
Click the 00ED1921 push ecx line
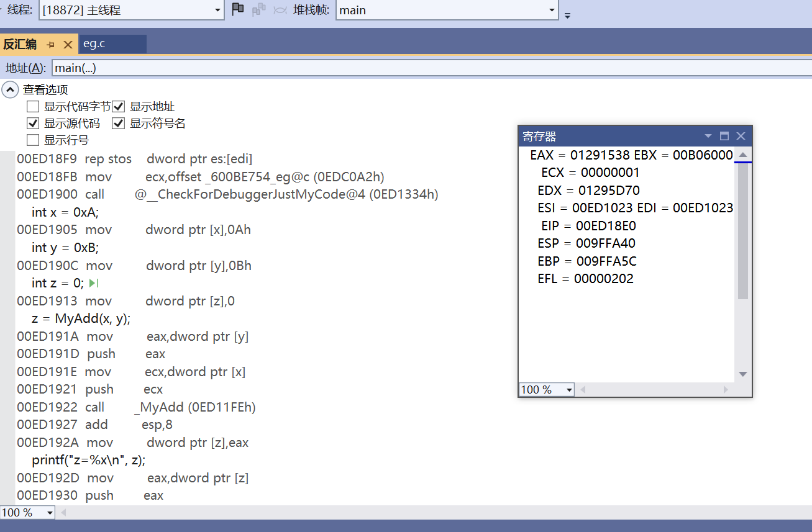90,389
